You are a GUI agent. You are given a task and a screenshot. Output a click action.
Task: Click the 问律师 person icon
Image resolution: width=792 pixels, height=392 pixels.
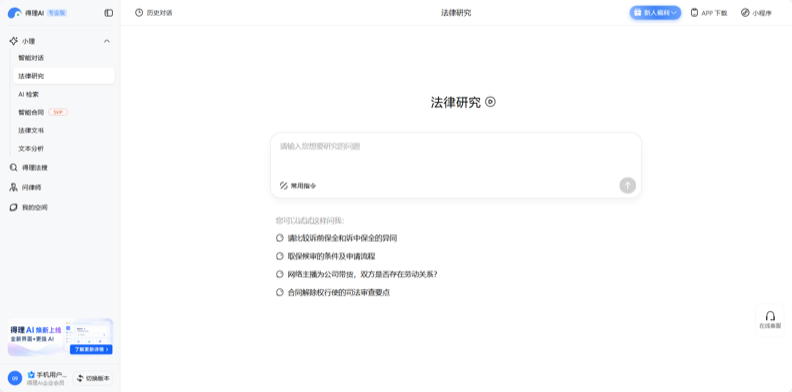[x=14, y=187]
